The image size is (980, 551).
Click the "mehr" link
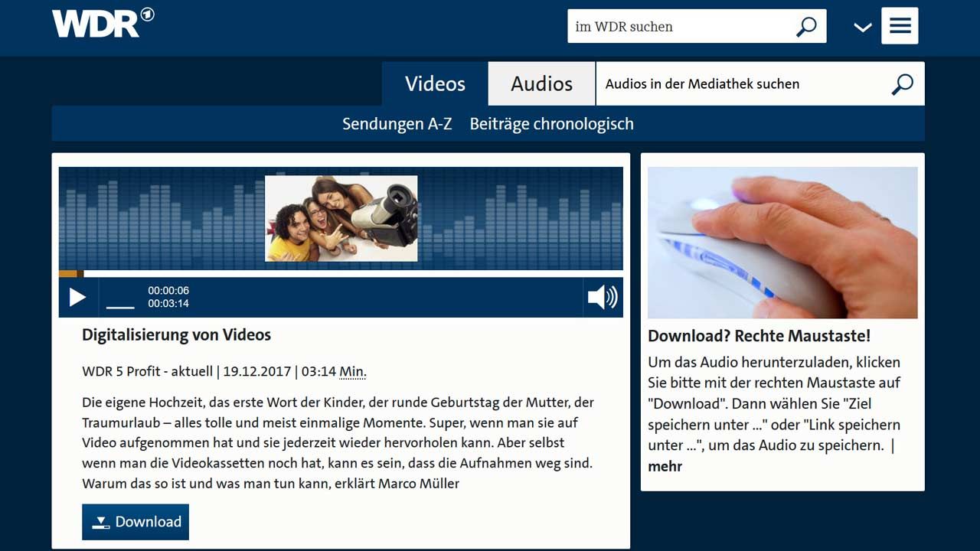(665, 466)
